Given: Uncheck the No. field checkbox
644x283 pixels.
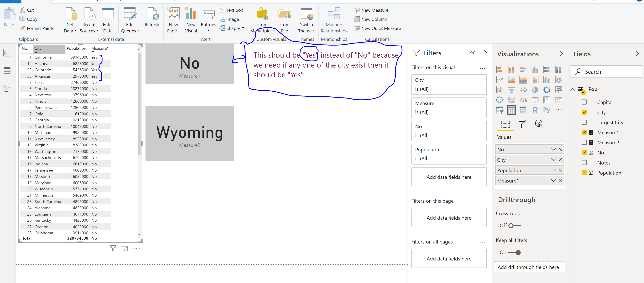Looking at the screenshot, I should click(x=584, y=152).
